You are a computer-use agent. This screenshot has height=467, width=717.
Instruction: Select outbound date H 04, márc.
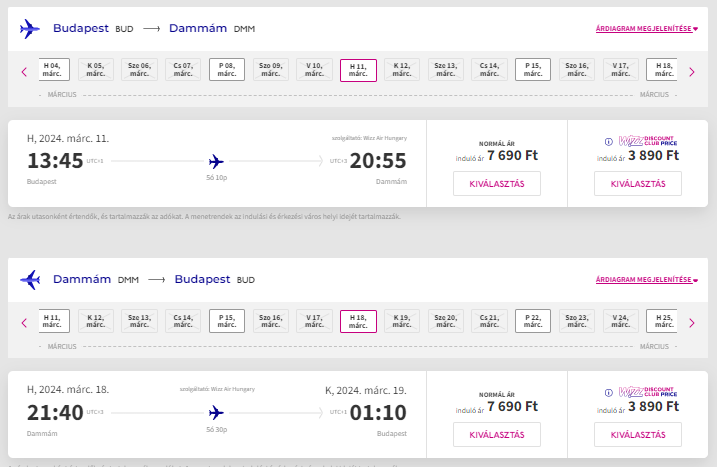pyautogui.click(x=54, y=70)
